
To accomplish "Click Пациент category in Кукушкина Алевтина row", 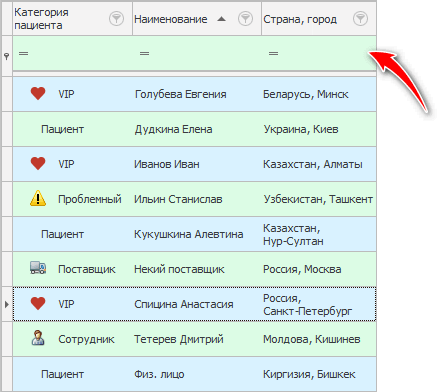I will 62,234.
